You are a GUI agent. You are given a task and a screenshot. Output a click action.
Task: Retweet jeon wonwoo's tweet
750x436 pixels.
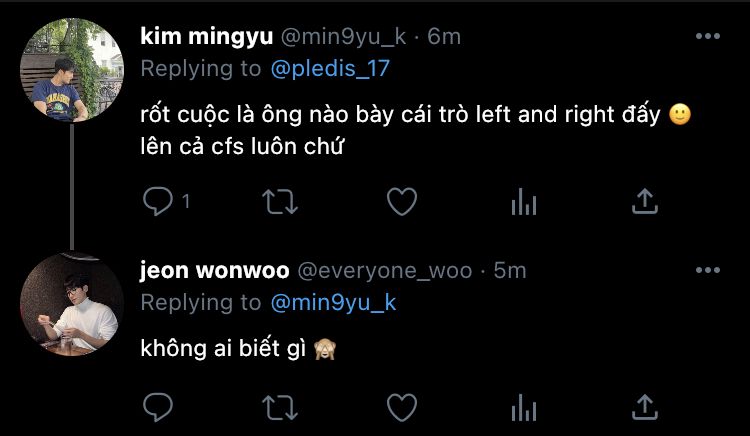(280, 407)
